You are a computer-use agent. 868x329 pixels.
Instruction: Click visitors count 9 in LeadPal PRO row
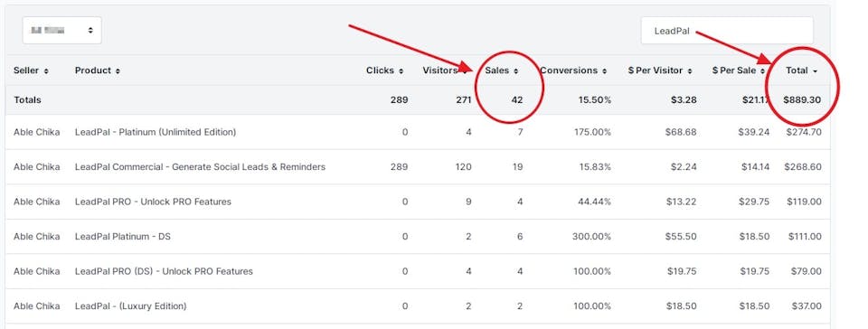pos(468,202)
